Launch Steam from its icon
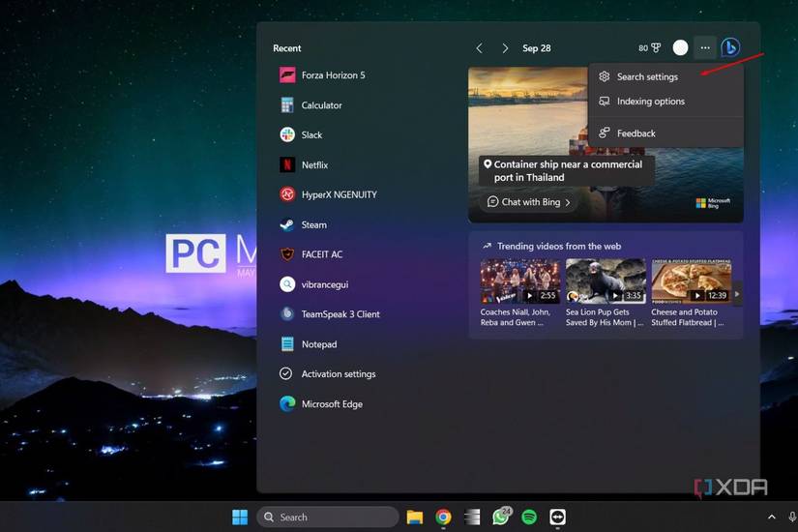Screen dimensions: 798x532 (287, 224)
